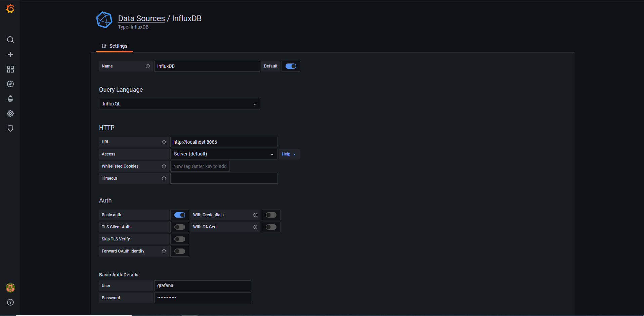Open the search magnifier in sidebar
This screenshot has height=316, width=644.
click(x=10, y=40)
